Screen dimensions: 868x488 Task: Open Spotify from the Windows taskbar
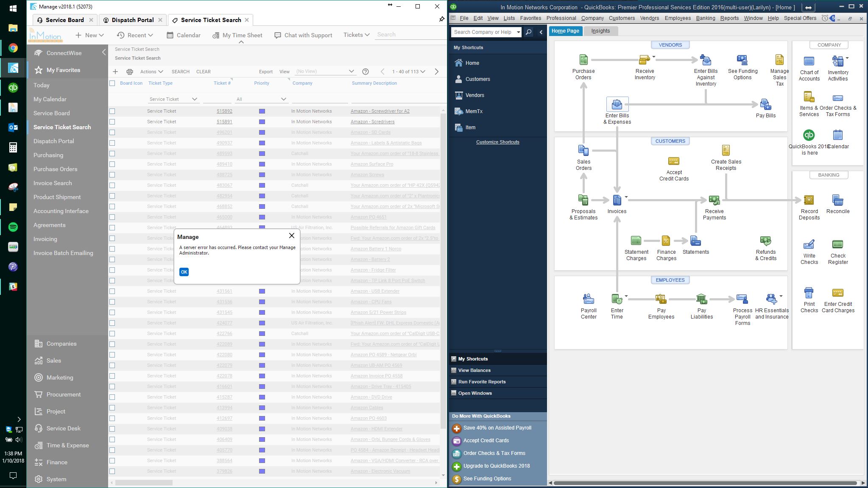13,227
